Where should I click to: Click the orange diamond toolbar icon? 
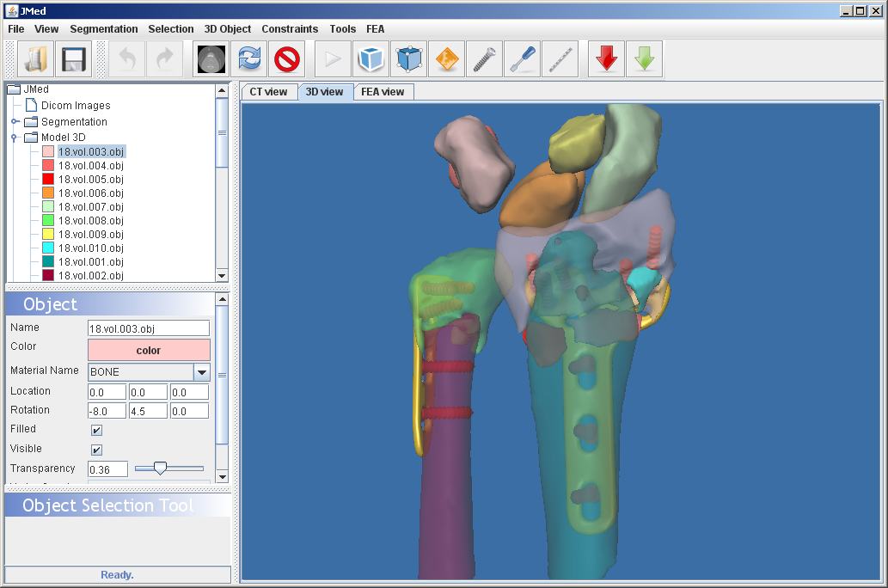[x=446, y=59]
